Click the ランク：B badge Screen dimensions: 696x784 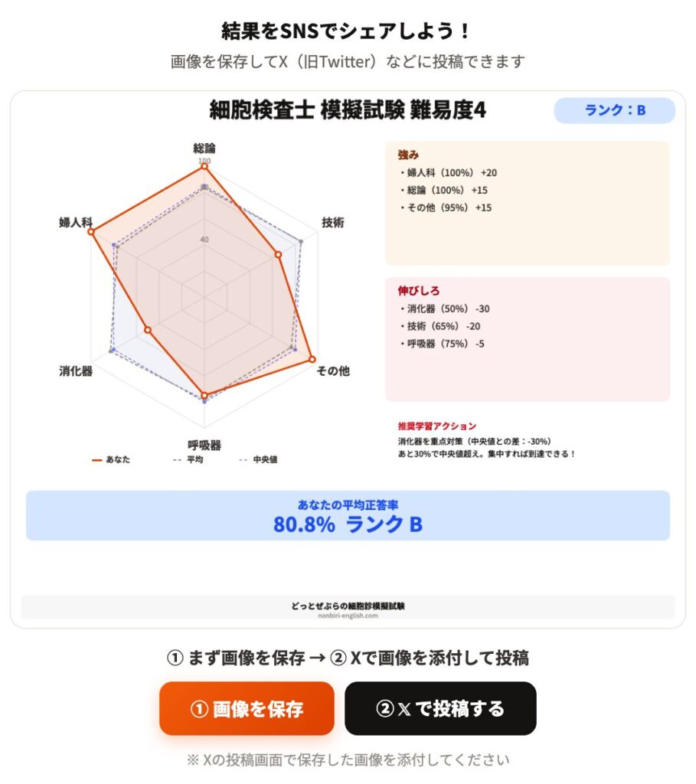click(x=614, y=110)
